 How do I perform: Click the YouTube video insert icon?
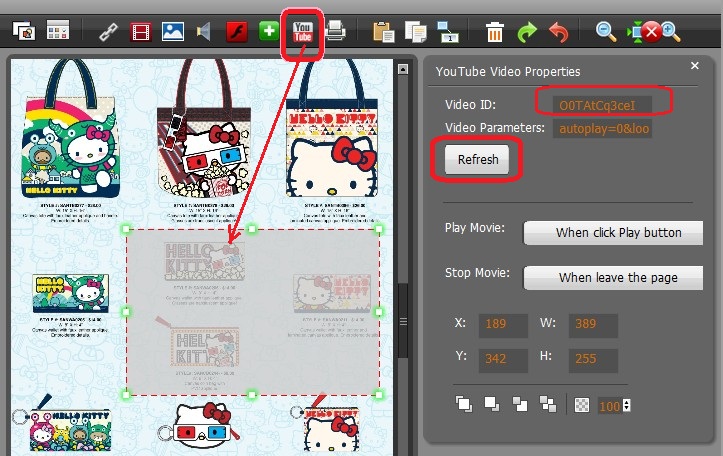(x=302, y=32)
